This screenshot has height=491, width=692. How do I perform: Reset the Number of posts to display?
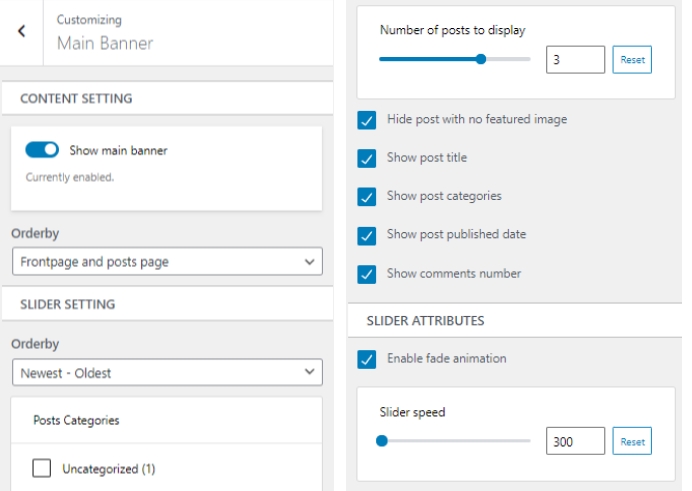[632, 60]
